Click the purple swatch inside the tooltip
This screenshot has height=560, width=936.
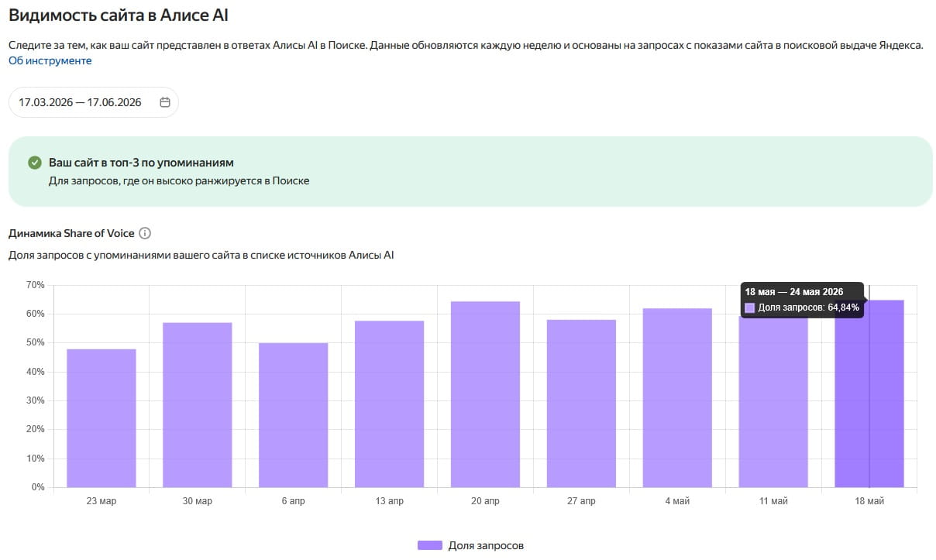[x=749, y=307]
